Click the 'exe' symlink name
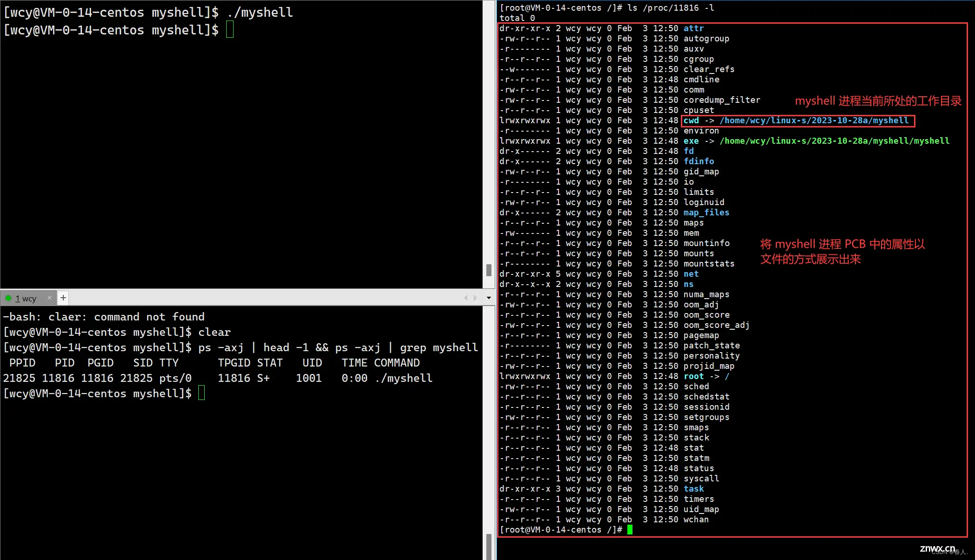Screen dimensions: 975x560 [691, 141]
